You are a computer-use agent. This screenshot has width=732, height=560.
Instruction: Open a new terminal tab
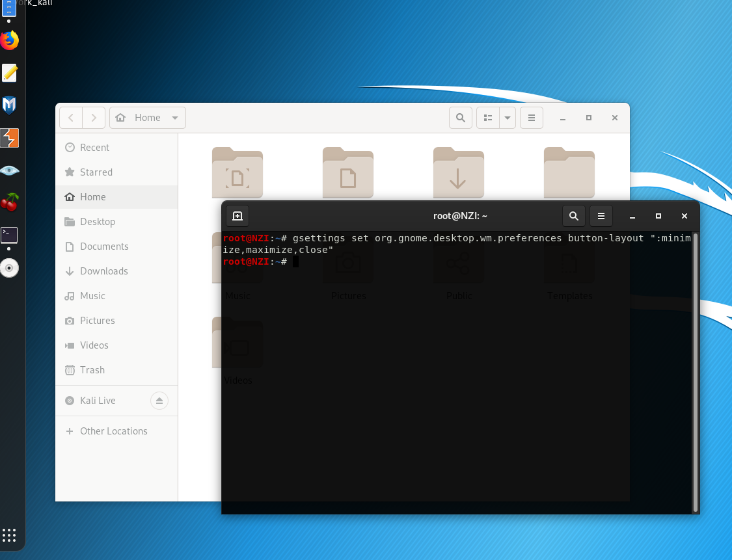[x=237, y=216]
